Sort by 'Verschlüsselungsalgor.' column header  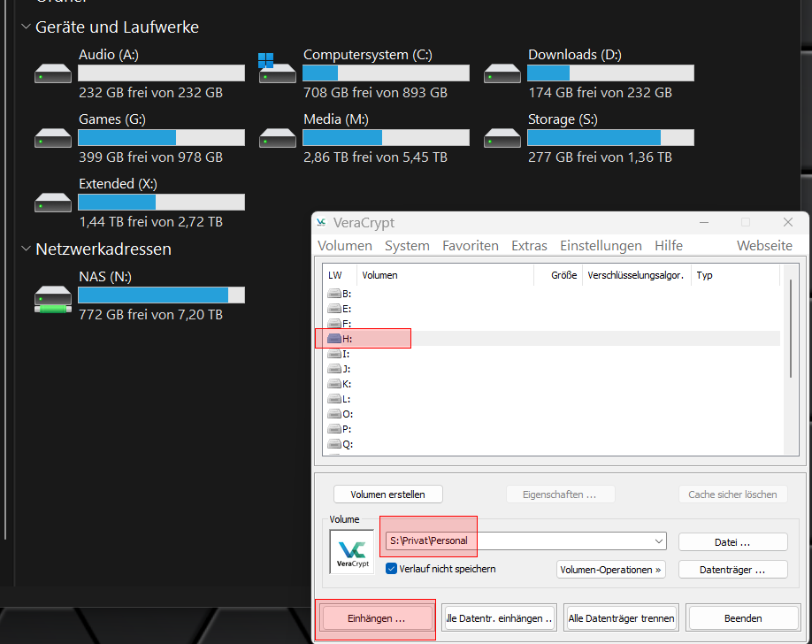click(637, 275)
